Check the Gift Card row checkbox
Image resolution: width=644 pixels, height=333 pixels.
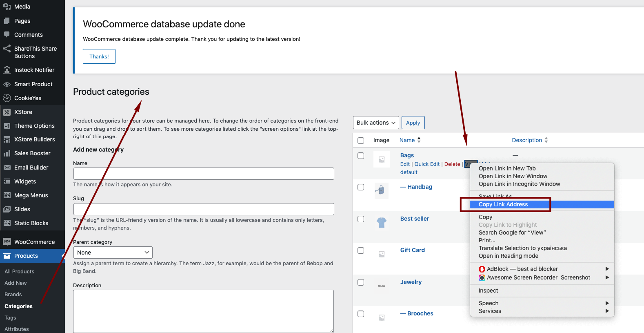click(x=361, y=250)
